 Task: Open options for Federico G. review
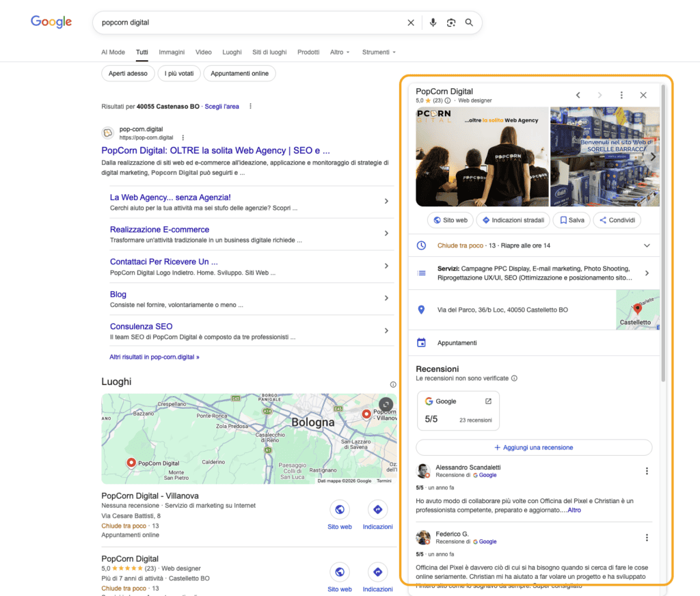click(647, 537)
